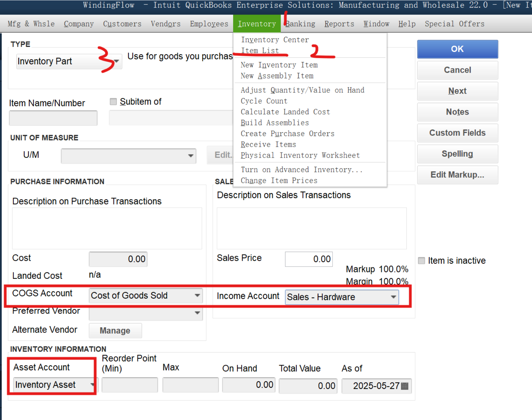
Task: Expand the U/M unit of measure dropdown
Action: (191, 156)
